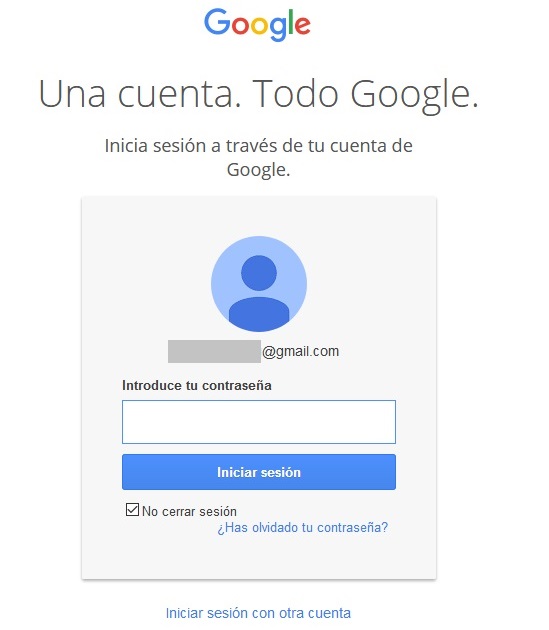Click the Una cuenta. Todo Google. heading
The height and width of the screenshot is (630, 549).
click(258, 95)
